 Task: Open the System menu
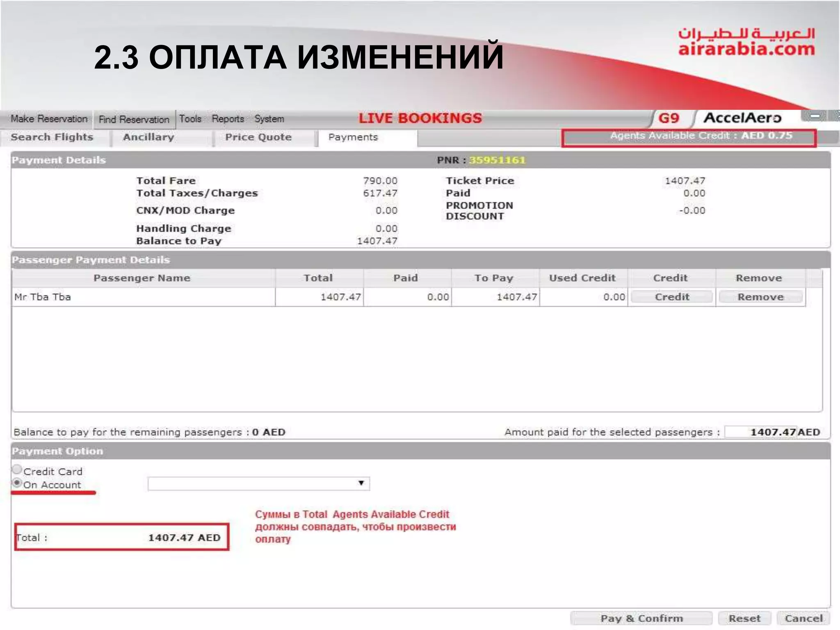269,119
